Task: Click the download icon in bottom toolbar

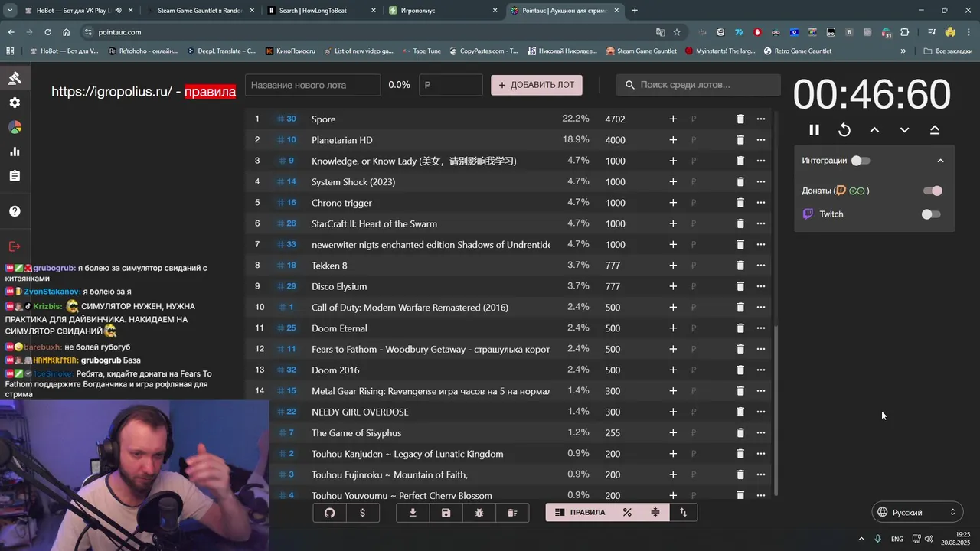Action: (x=413, y=513)
